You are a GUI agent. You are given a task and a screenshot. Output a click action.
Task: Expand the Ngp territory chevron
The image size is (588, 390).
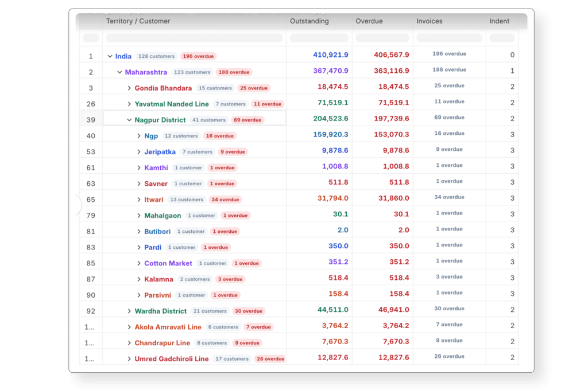coord(139,135)
